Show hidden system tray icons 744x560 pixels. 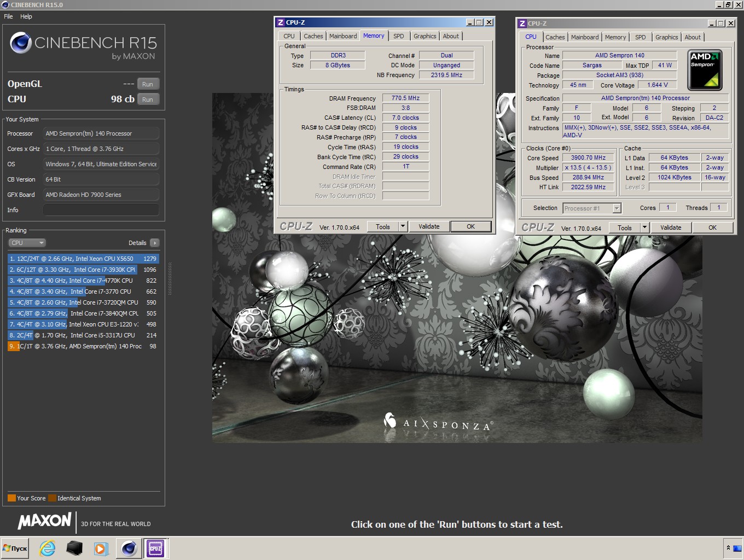pos(728,547)
